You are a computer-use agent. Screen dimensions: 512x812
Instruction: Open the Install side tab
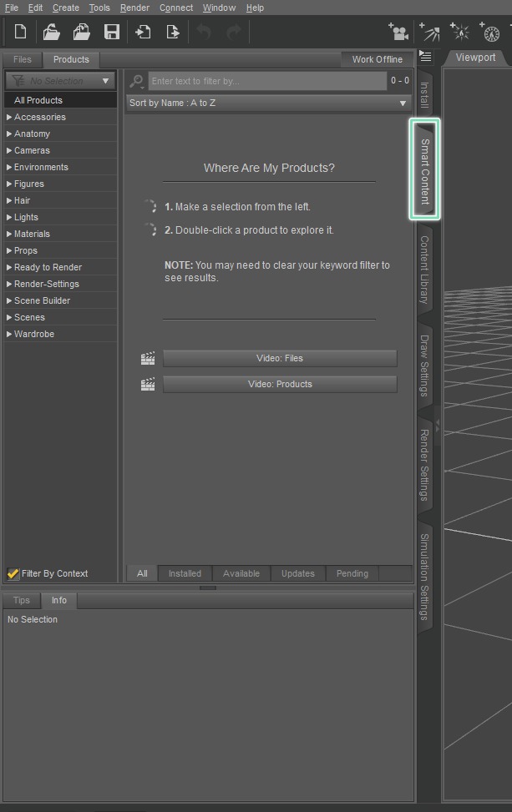tap(424, 95)
